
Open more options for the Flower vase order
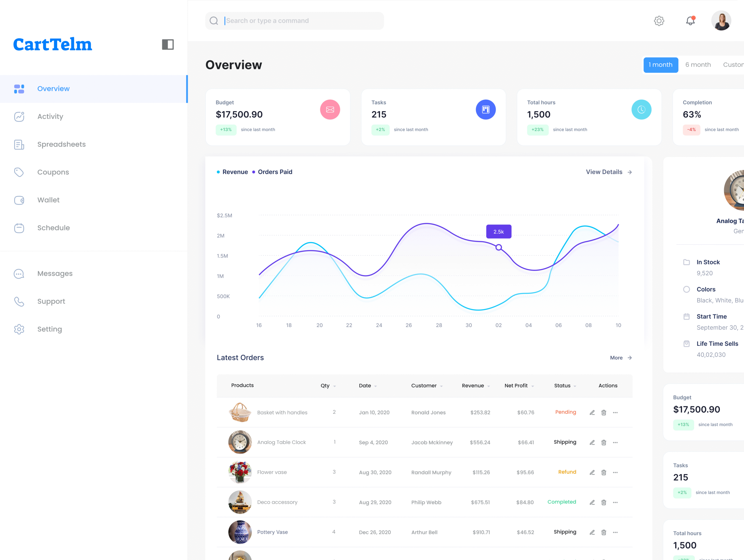point(615,473)
